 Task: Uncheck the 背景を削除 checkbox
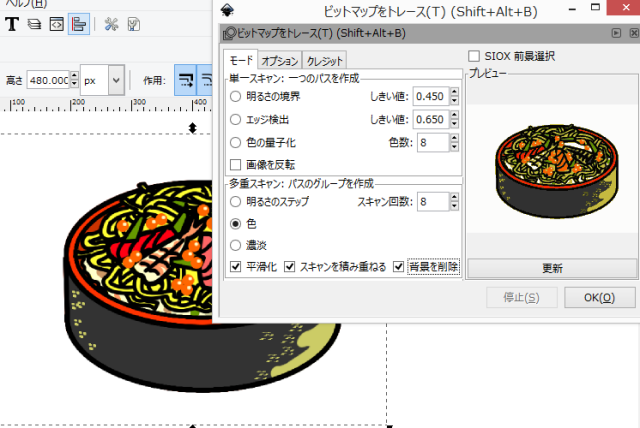(399, 266)
